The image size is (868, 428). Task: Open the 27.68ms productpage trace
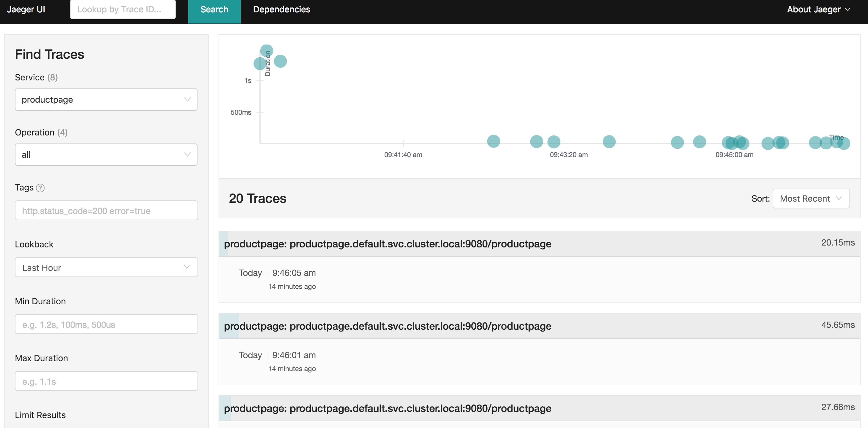point(540,408)
